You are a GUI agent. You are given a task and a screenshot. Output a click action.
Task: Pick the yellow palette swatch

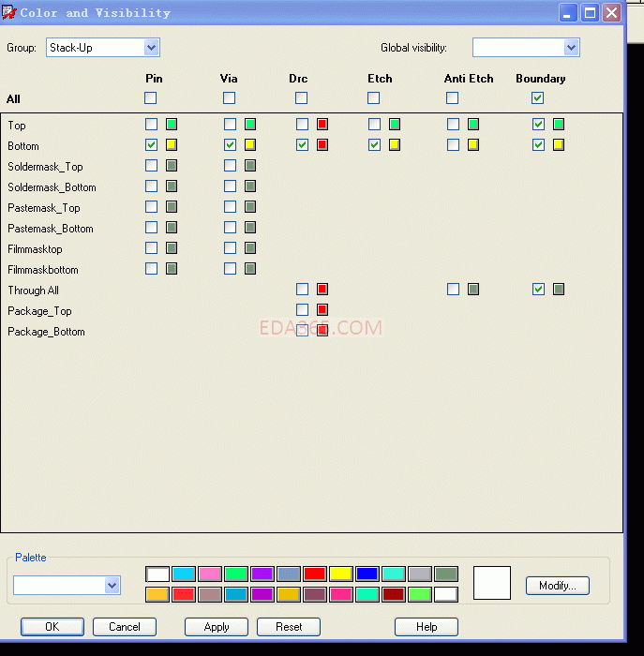pyautogui.click(x=341, y=574)
